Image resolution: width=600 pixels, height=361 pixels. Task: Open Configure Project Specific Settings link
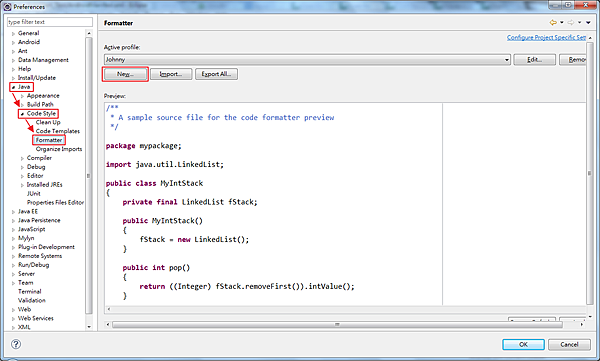click(x=546, y=37)
